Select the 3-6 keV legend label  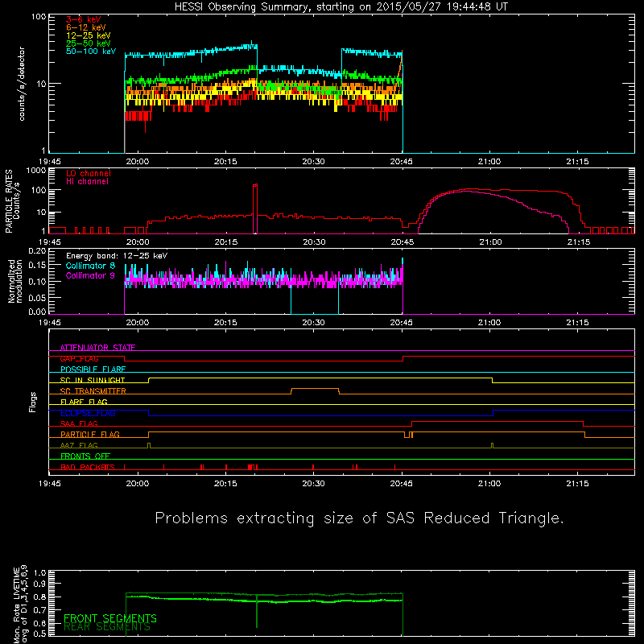(x=84, y=19)
